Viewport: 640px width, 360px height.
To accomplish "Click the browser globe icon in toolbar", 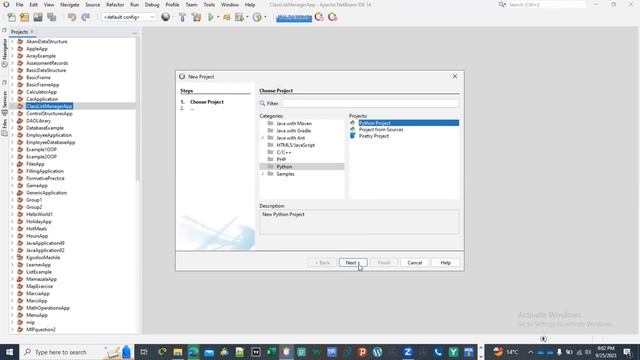I will 165,17.
